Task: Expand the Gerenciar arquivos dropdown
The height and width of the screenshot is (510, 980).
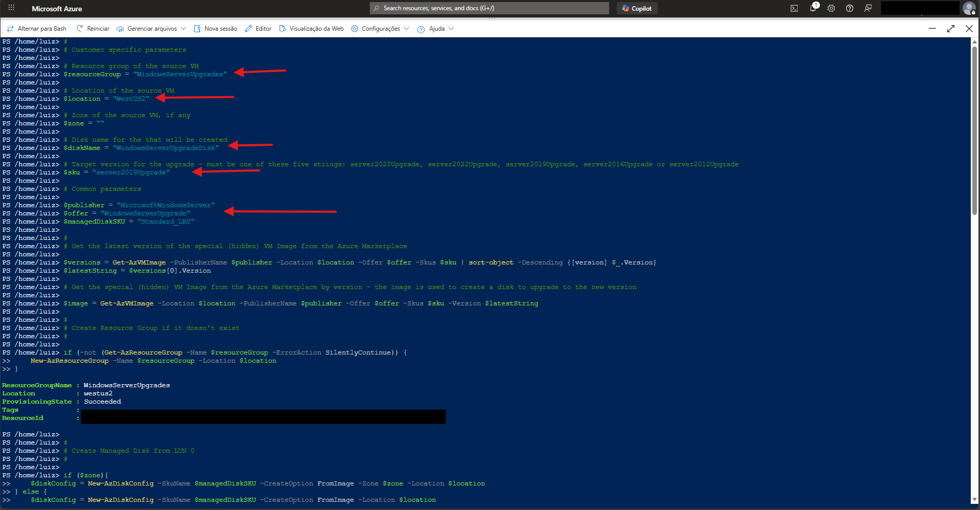Action: (151, 29)
